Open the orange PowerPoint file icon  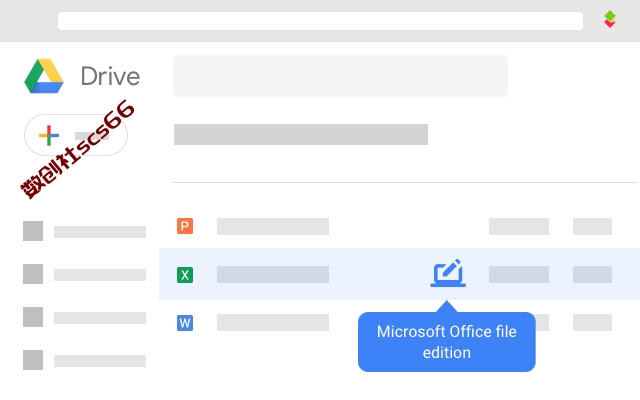click(x=185, y=226)
